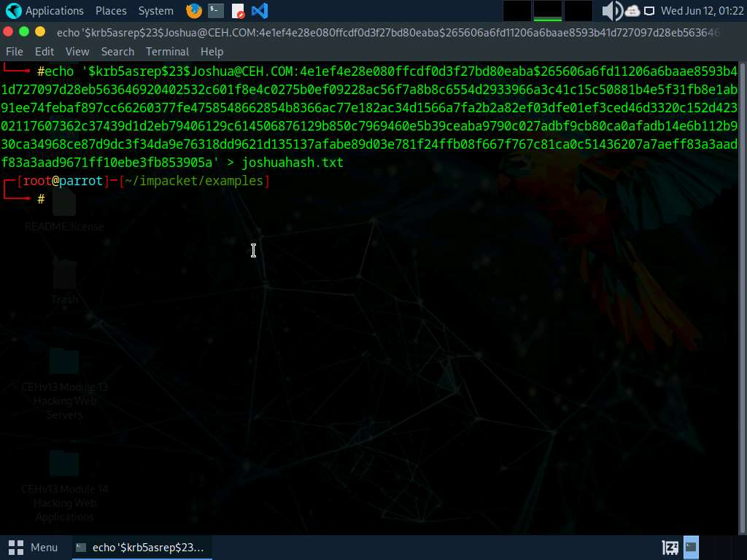Screen dimensions: 747x560
Task: Open the Search menu in terminal
Action: pos(117,52)
